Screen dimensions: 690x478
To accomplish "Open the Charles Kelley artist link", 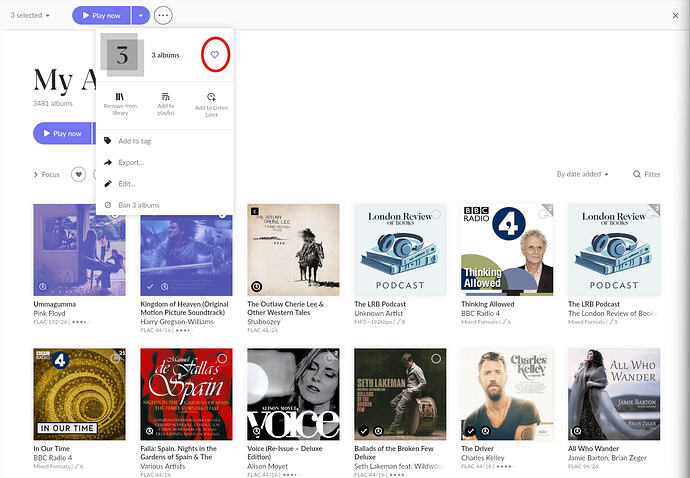I will coord(483,458).
